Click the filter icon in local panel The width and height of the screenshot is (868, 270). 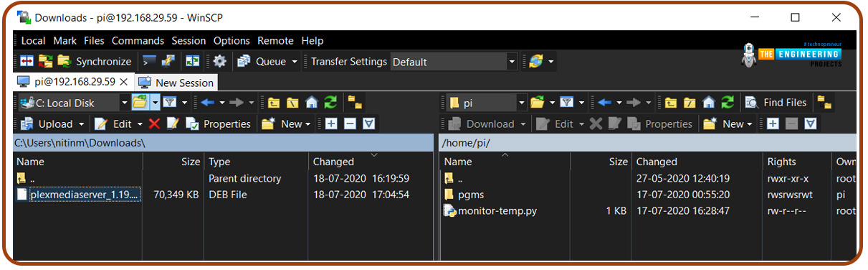coord(169,103)
